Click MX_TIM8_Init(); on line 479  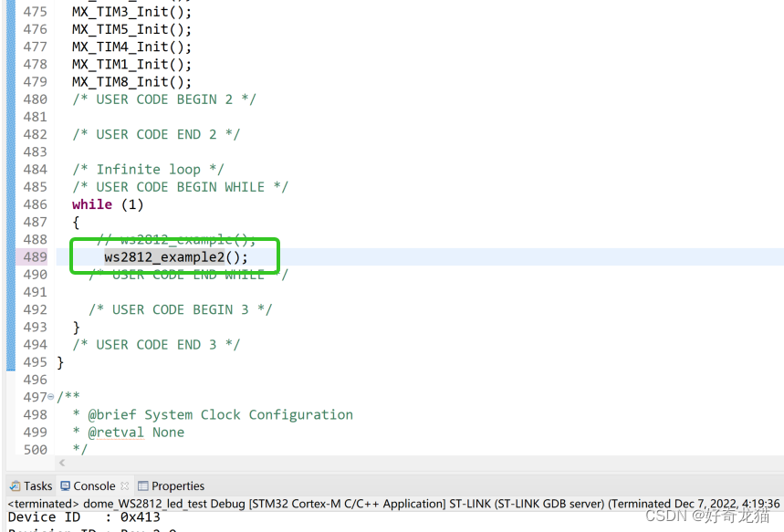(x=131, y=82)
